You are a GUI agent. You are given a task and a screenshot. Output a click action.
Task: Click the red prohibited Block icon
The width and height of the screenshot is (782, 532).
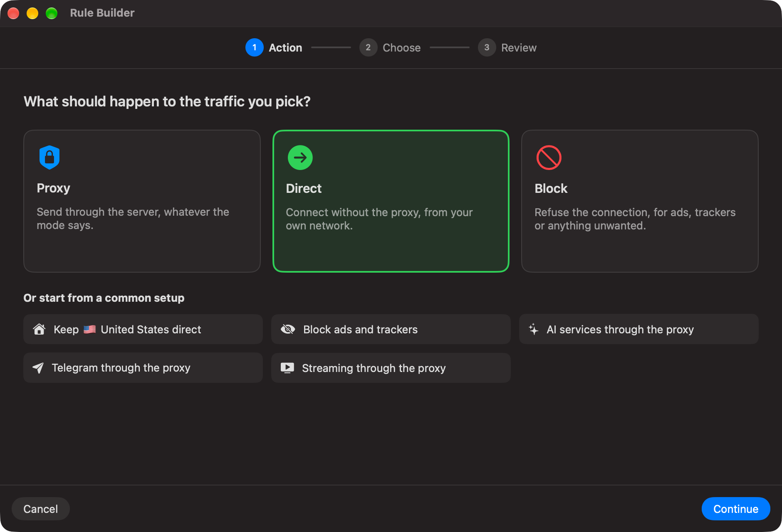pos(549,158)
